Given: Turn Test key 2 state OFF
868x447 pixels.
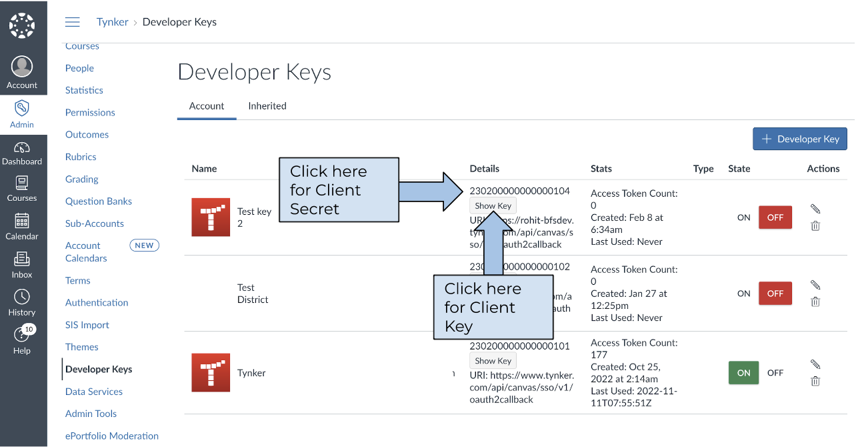Looking at the screenshot, I should click(775, 217).
